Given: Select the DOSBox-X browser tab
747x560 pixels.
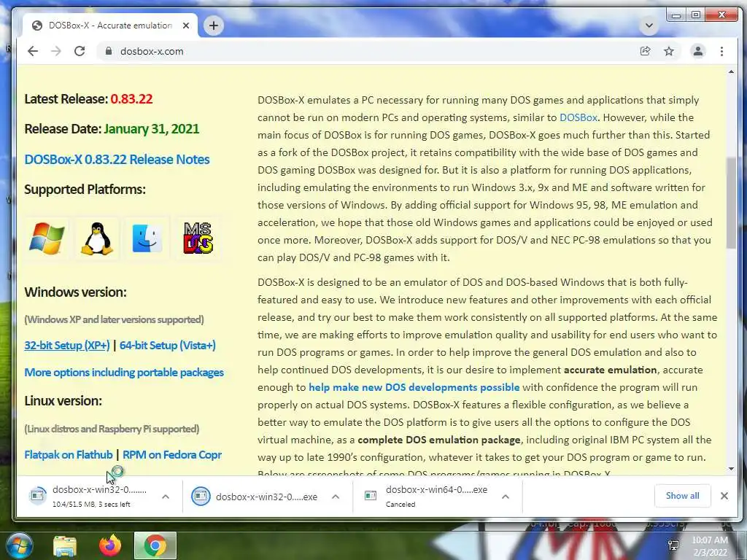Looking at the screenshot, I should point(109,26).
